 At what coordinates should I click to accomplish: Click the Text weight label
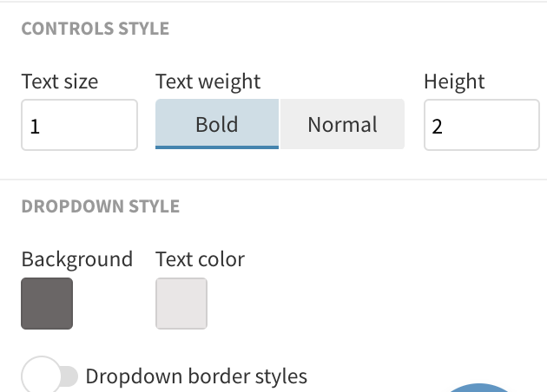tap(208, 82)
